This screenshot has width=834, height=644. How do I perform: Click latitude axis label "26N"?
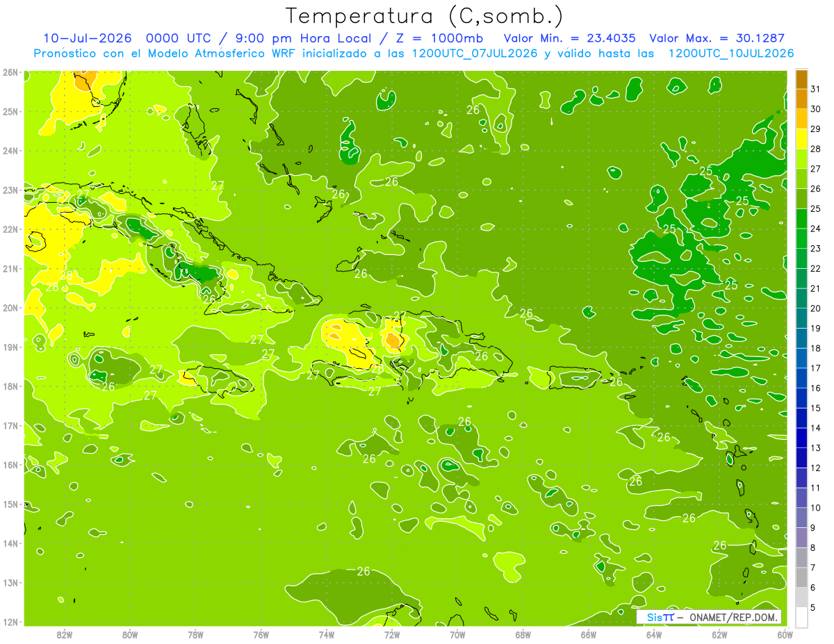point(10,72)
